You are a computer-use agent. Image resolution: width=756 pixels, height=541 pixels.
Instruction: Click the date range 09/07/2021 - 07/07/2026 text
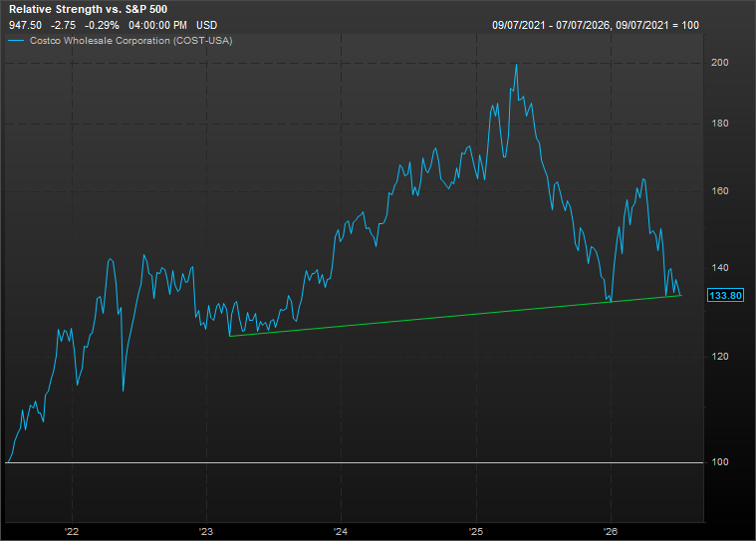tap(551, 25)
